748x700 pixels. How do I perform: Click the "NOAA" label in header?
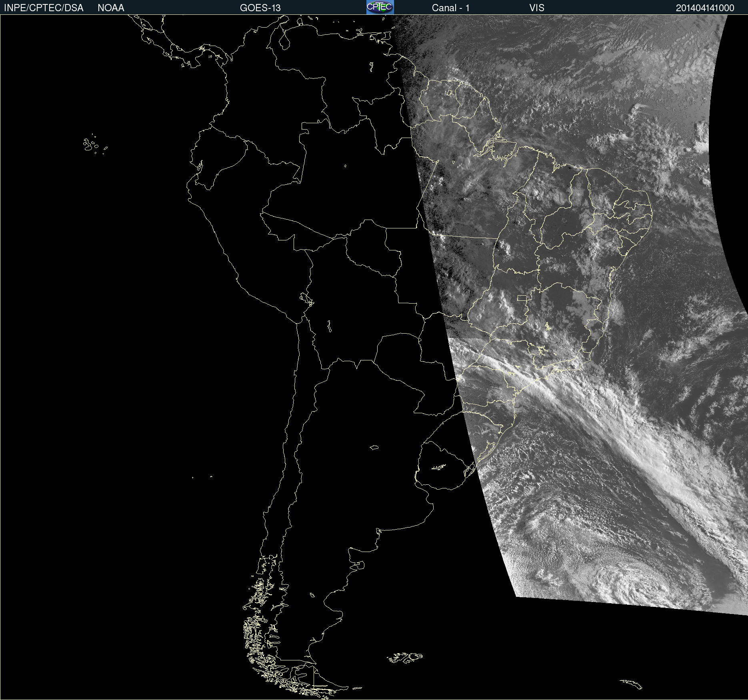(111, 8)
